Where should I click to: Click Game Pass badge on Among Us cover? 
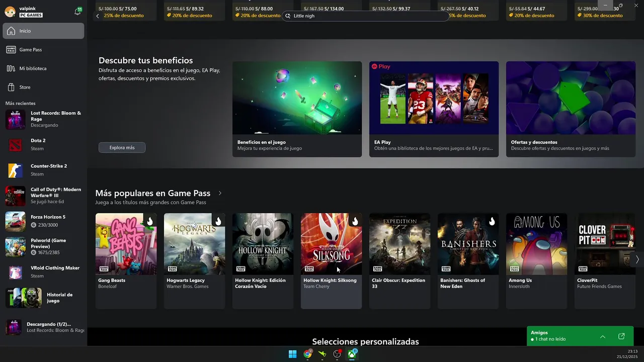514,268
